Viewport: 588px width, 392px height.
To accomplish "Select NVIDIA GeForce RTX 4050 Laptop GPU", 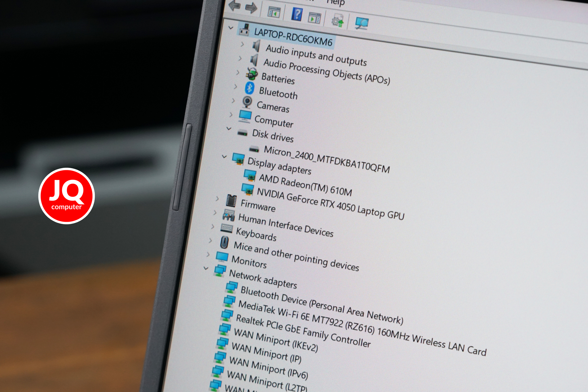I will click(331, 204).
